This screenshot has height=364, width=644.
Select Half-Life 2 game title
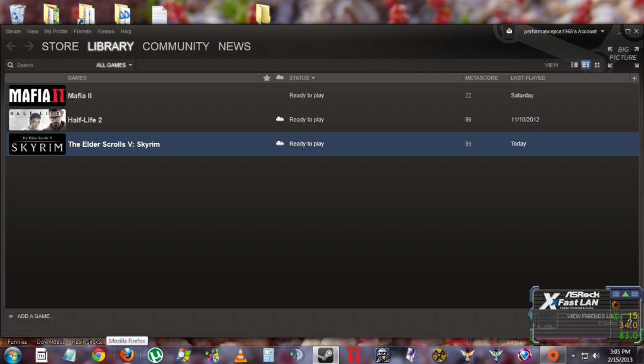pos(85,120)
